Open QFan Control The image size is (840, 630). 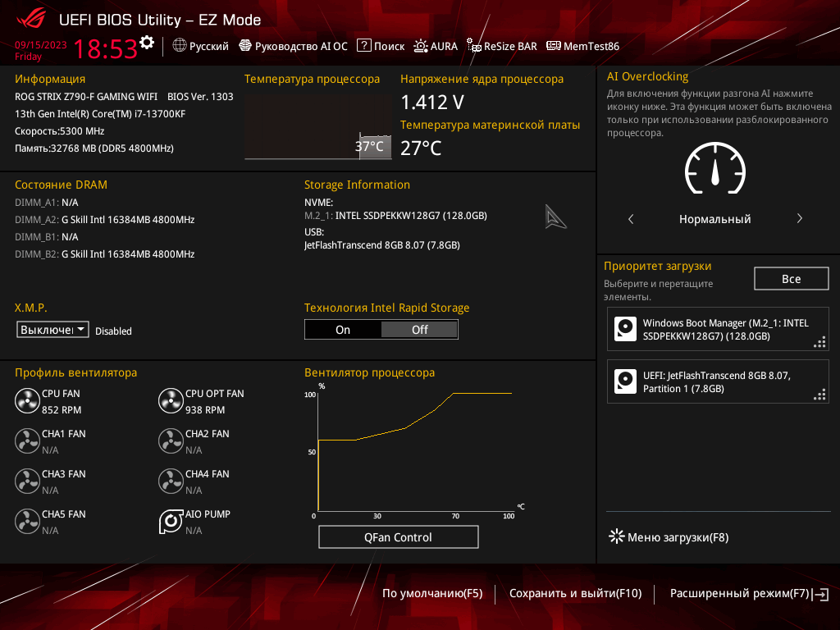click(398, 536)
